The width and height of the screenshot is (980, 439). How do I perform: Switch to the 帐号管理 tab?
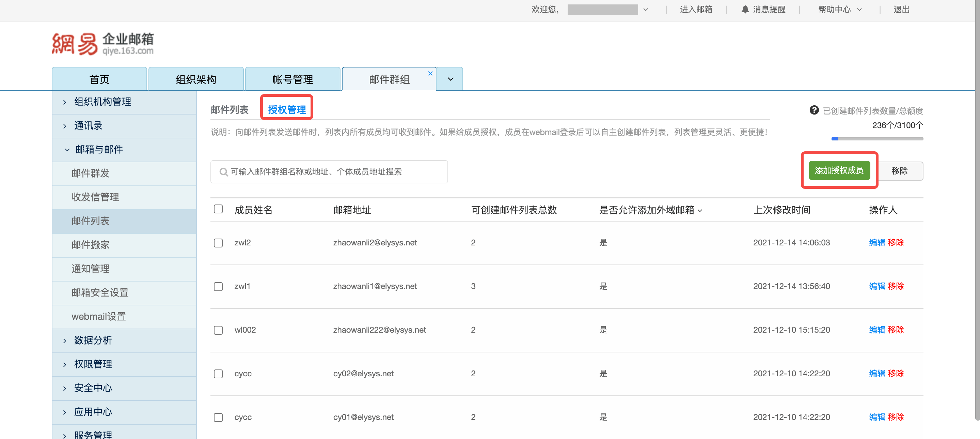(293, 79)
